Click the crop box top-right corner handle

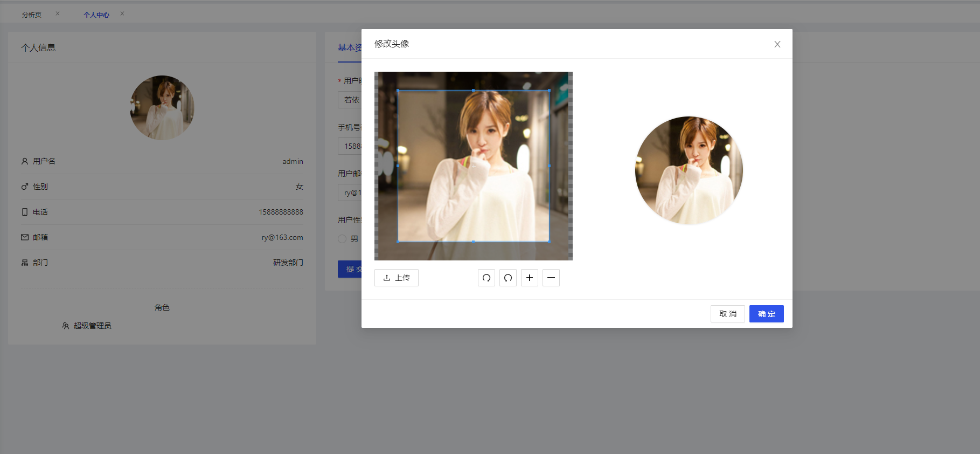pyautogui.click(x=549, y=91)
